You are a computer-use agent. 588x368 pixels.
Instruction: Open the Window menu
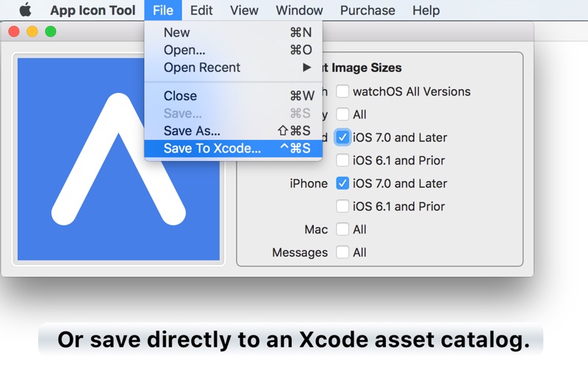click(299, 10)
